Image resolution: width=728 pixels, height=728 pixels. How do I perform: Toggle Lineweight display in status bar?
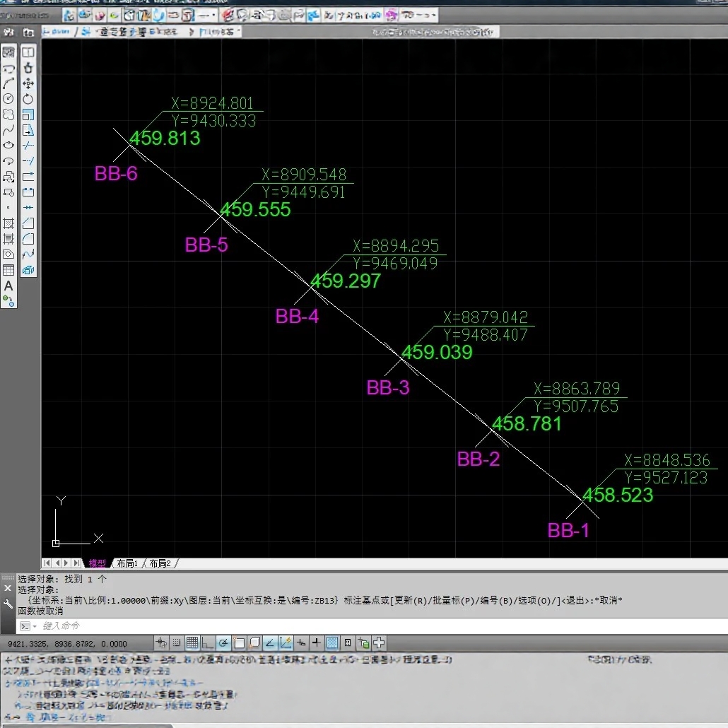(x=317, y=643)
